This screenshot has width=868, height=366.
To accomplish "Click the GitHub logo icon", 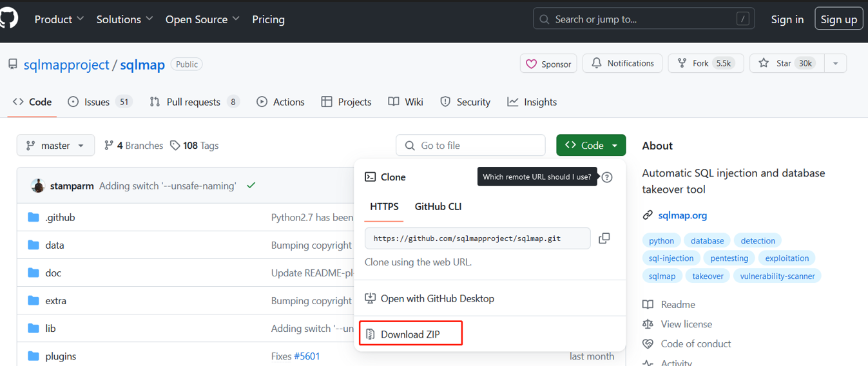I will 8,19.
